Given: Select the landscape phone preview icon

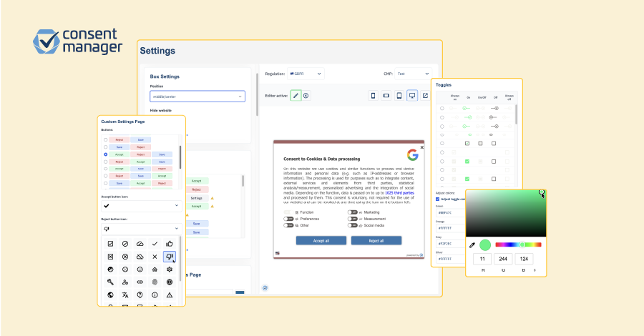Looking at the screenshot, I should [386, 96].
